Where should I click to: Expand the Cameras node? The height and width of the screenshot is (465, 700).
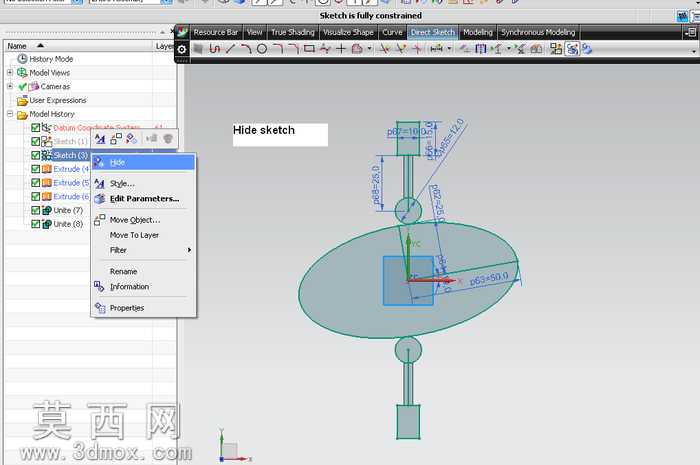pos(10,86)
